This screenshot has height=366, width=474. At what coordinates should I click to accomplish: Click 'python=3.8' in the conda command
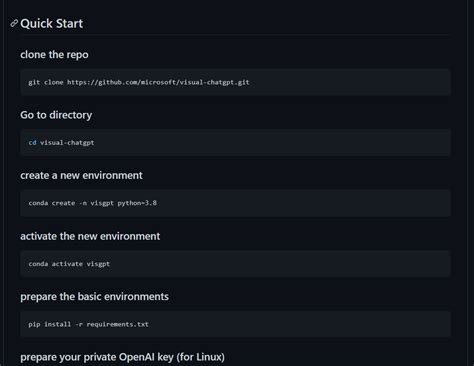(137, 203)
